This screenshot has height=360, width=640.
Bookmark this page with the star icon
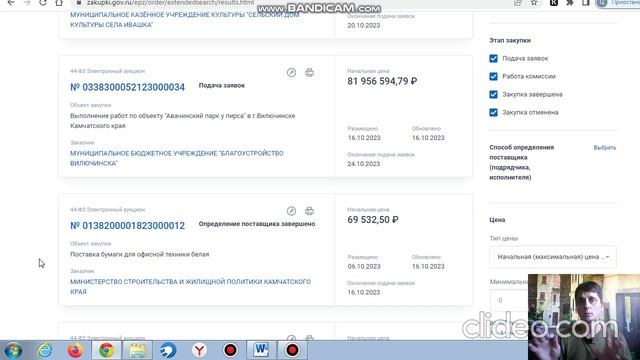534,3
